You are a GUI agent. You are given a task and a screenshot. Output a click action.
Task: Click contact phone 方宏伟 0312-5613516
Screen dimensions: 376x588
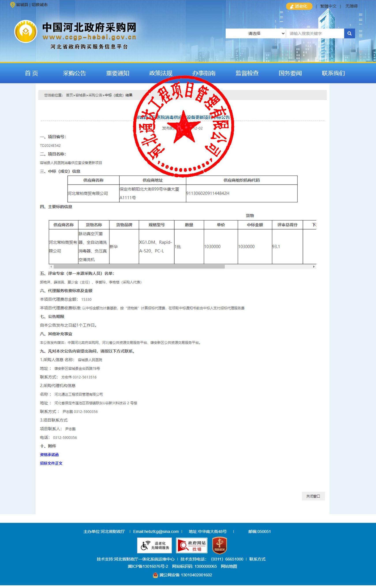point(79,377)
